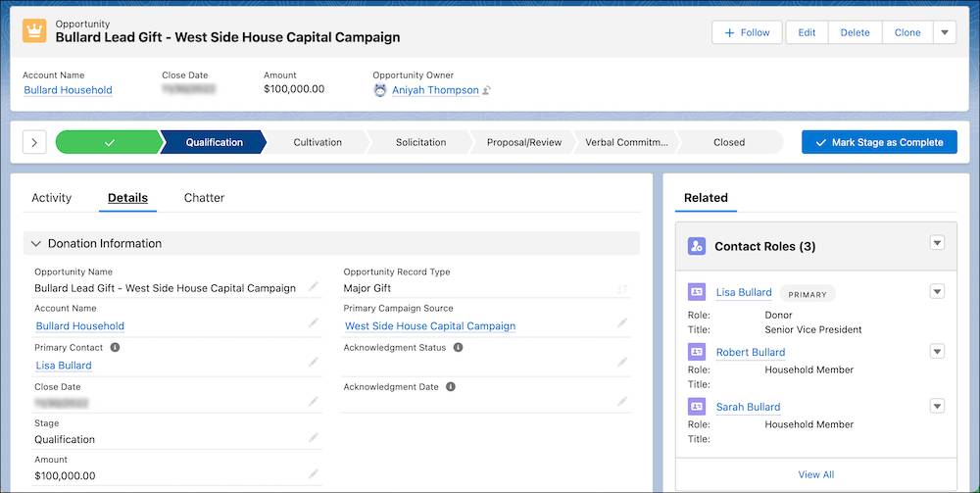The width and height of the screenshot is (980, 493).
Task: Click Robert Bullard contact card icon
Action: tap(697, 352)
